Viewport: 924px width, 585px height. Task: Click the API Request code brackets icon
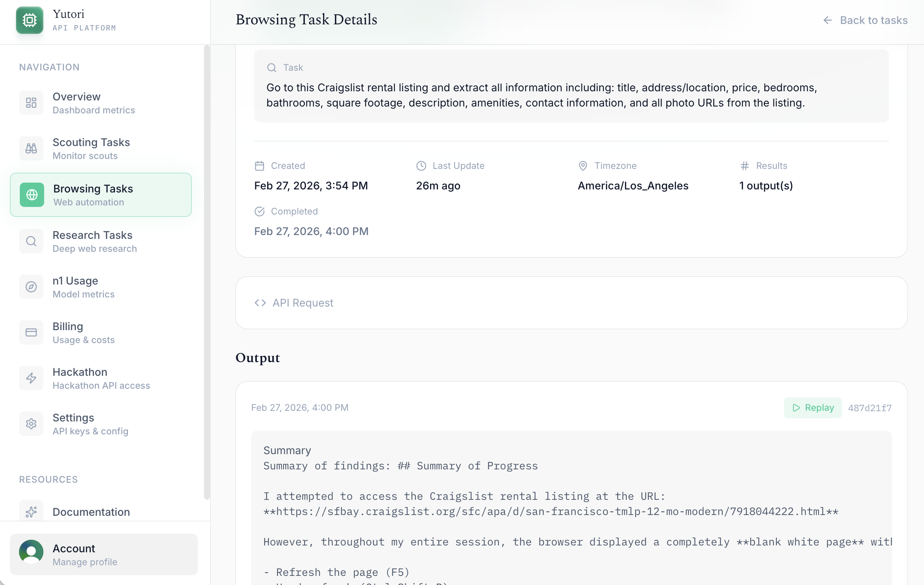click(x=260, y=303)
